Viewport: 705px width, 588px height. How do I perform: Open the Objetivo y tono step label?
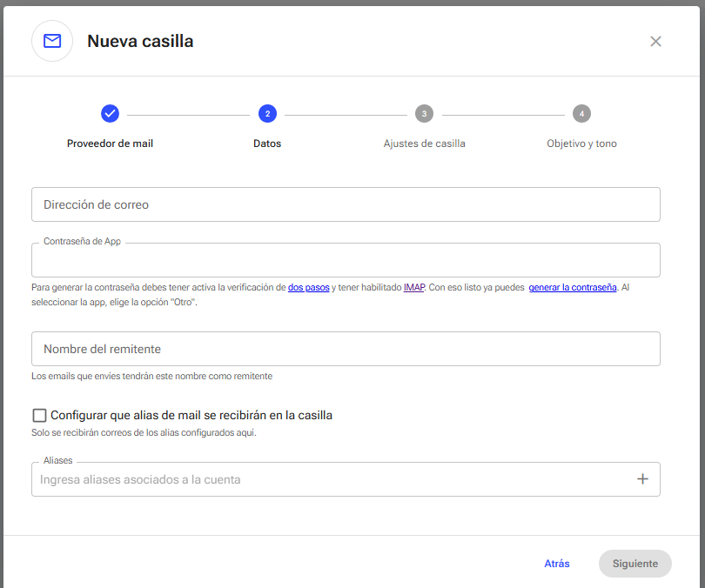point(581,144)
